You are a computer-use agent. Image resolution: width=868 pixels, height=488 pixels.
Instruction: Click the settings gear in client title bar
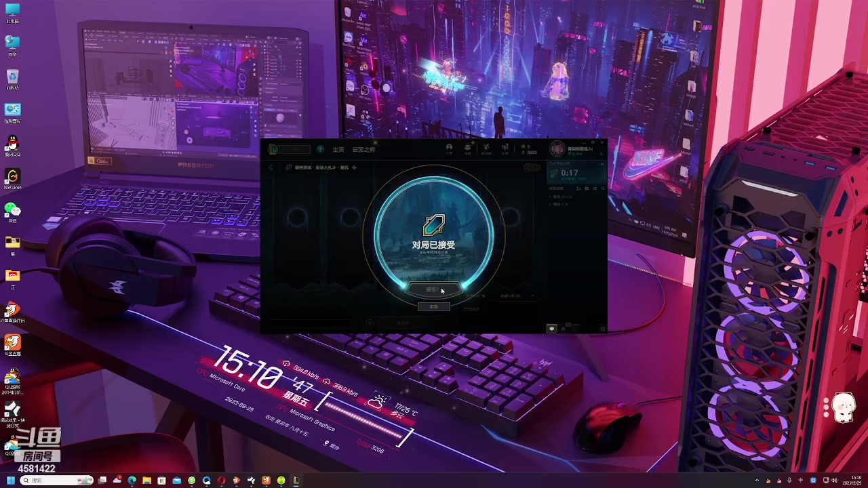click(x=593, y=142)
